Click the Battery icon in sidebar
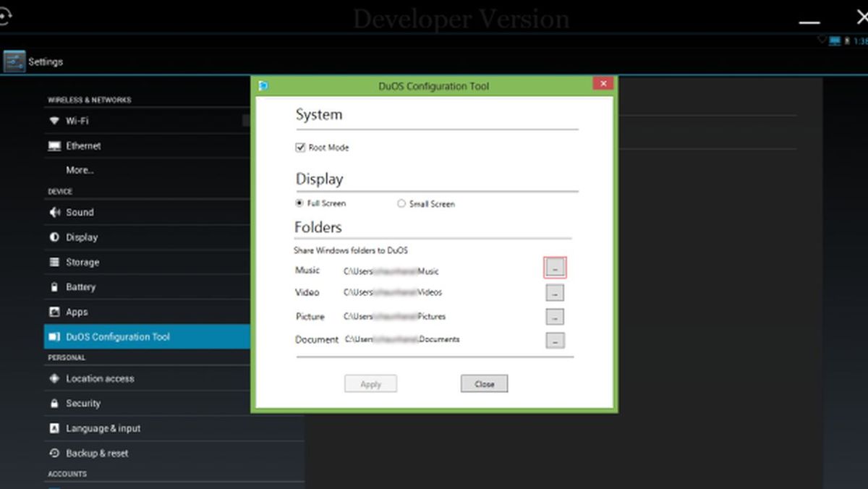The image size is (868, 489). tap(54, 286)
